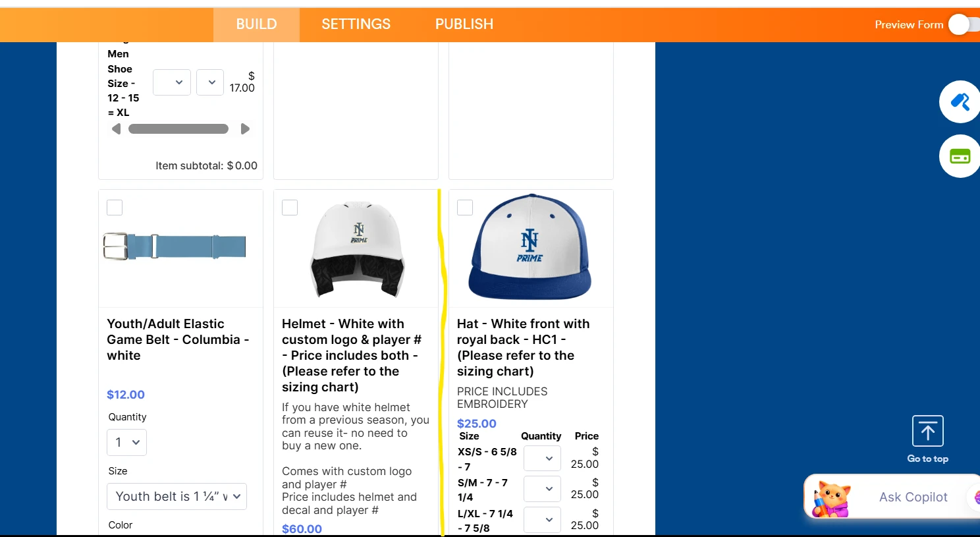Open the Youth belt Size dropdown
The height and width of the screenshot is (537, 980).
click(177, 496)
